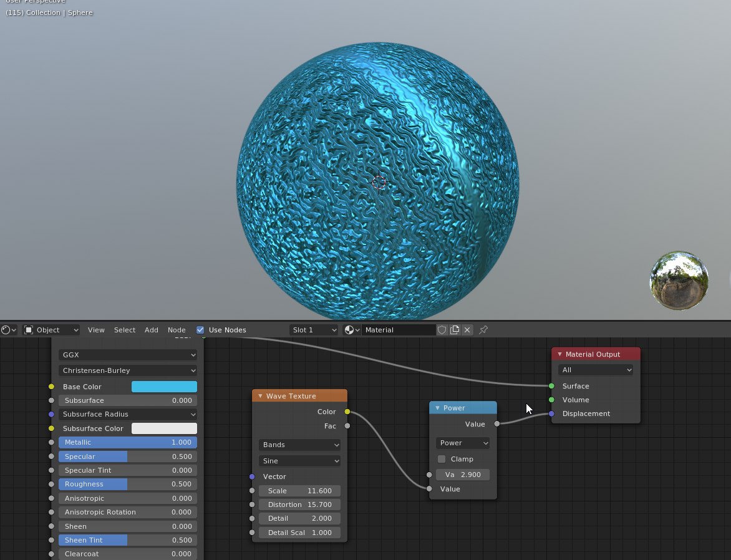Click the Surface input socket
Image resolution: width=731 pixels, height=560 pixels.
click(x=551, y=386)
